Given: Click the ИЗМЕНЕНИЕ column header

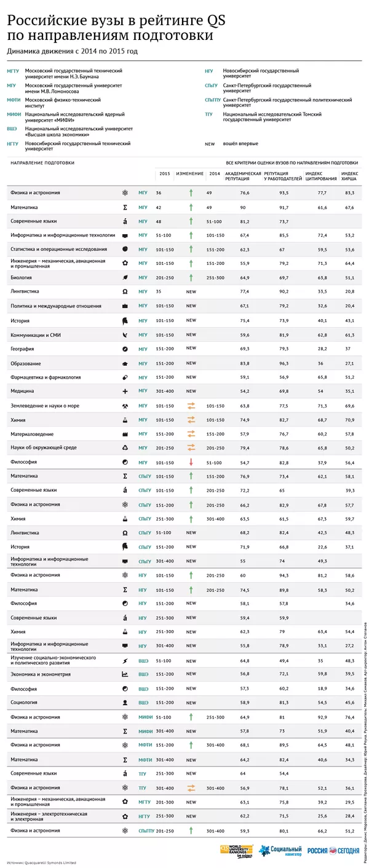Looking at the screenshot, I should (189, 174).
